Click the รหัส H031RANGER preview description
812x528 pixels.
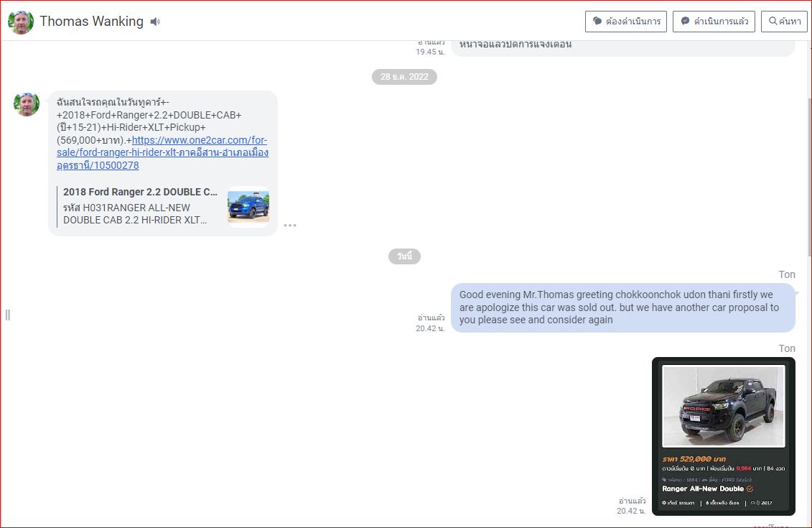point(135,214)
